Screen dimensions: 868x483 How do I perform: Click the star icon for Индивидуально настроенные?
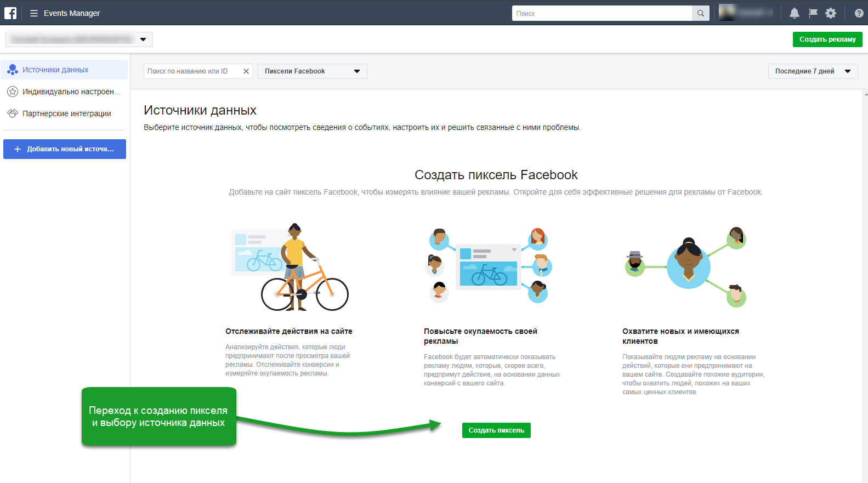click(x=13, y=92)
